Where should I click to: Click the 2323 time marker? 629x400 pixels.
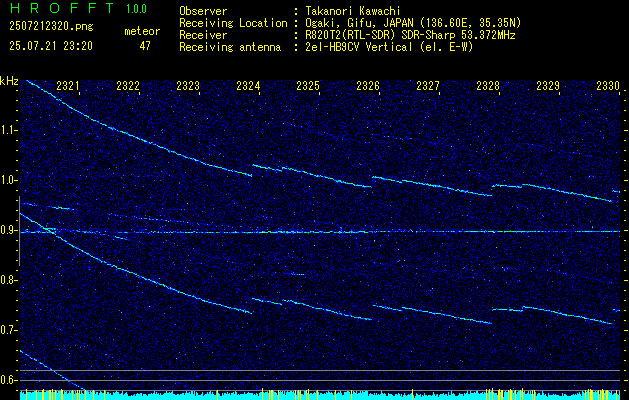[188, 85]
